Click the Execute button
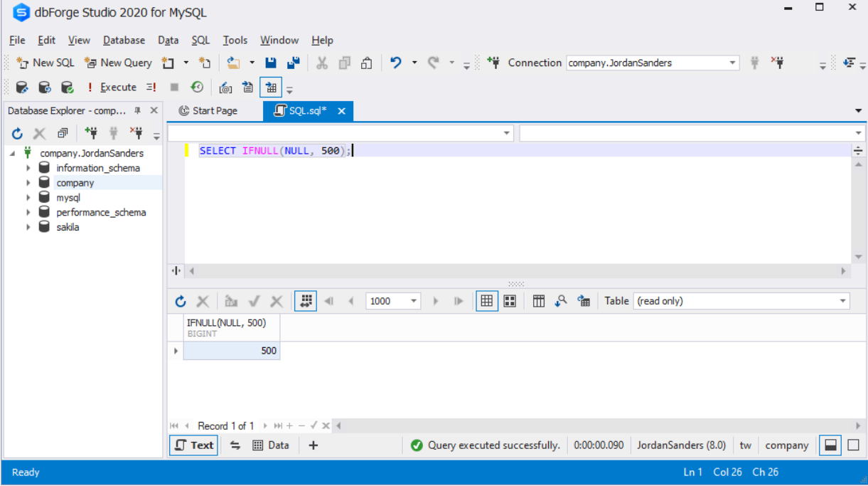The image size is (868, 486). [112, 87]
